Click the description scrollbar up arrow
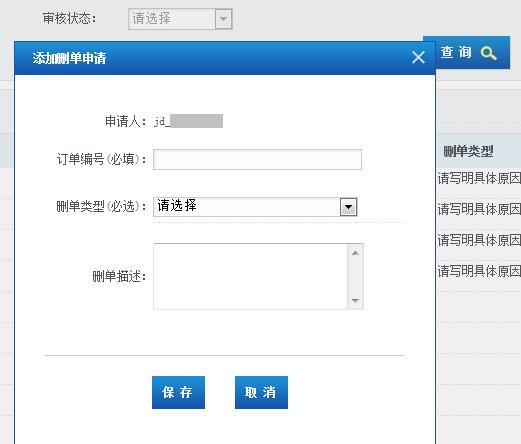The height and width of the screenshot is (444, 521). pos(355,253)
